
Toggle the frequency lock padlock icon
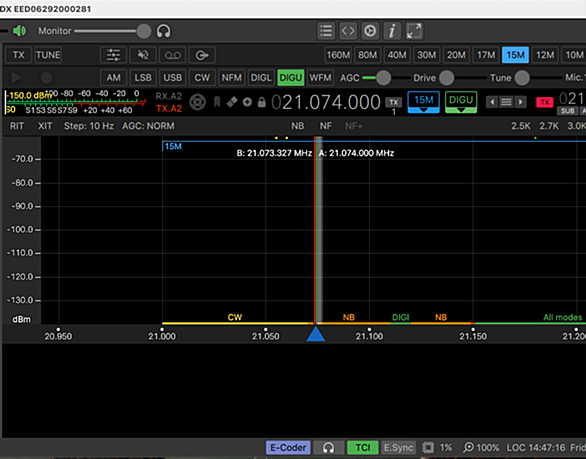click(262, 102)
